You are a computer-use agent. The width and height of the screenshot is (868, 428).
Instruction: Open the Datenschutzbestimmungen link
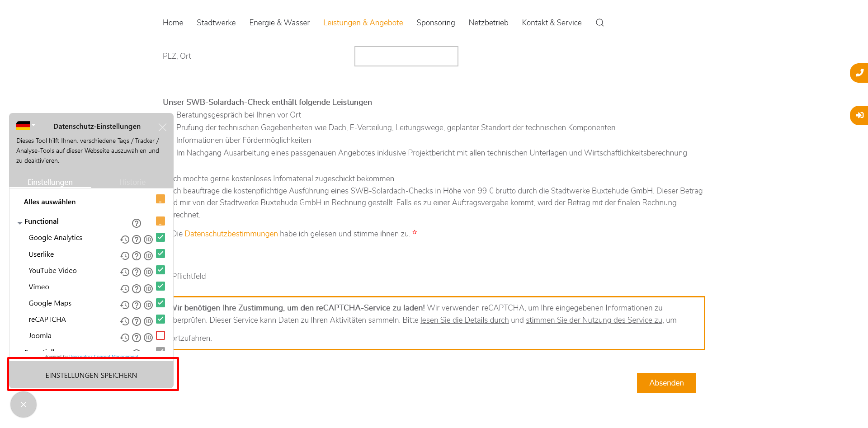tap(231, 234)
